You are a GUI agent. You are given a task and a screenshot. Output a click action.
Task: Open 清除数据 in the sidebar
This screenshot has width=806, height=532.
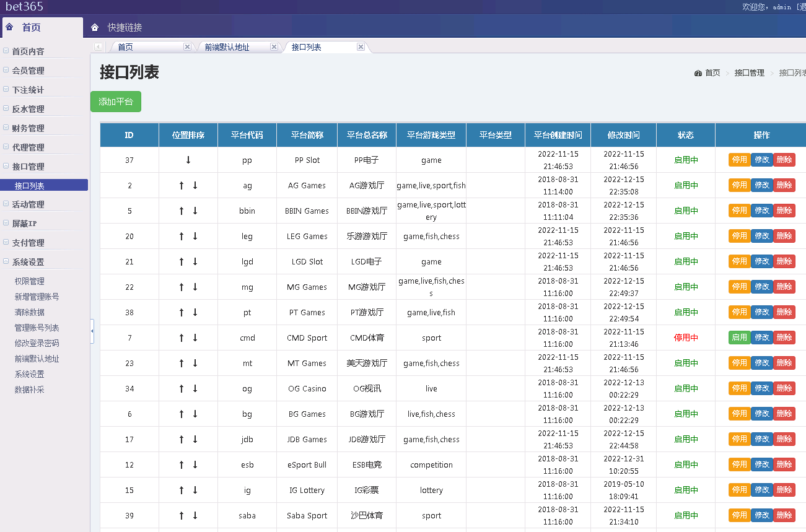click(30, 312)
